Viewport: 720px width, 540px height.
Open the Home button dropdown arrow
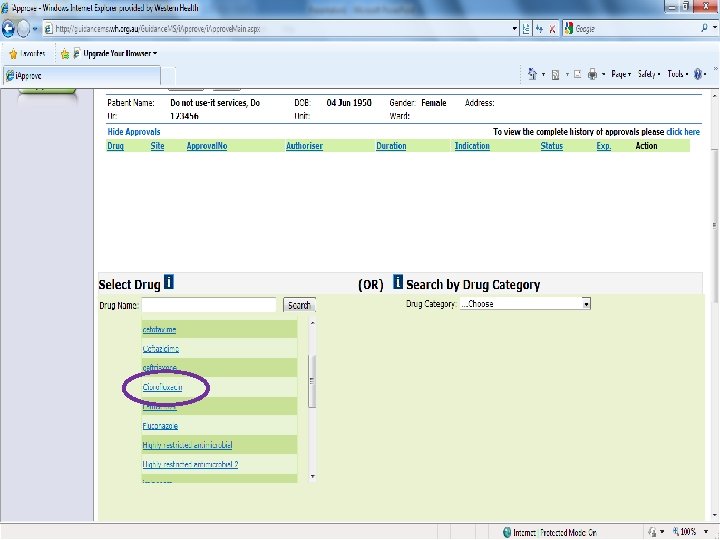[543, 74]
